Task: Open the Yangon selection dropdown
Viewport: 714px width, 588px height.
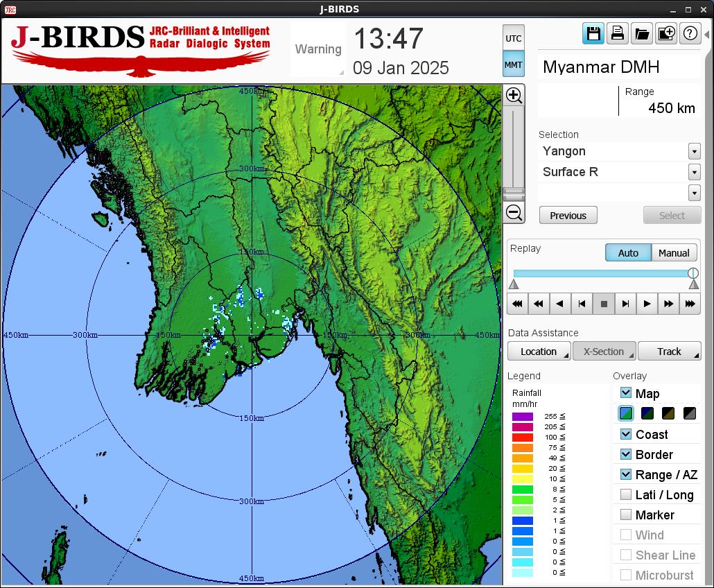Action: [x=694, y=151]
